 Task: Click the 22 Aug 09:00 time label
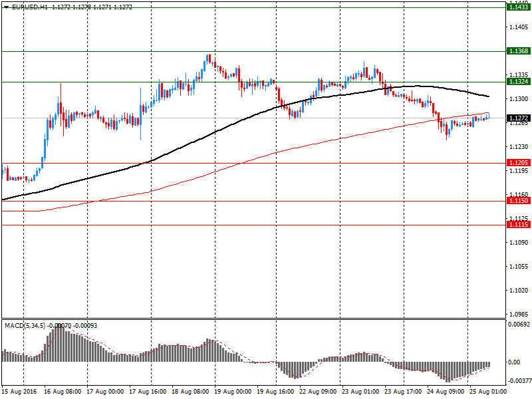(318, 392)
